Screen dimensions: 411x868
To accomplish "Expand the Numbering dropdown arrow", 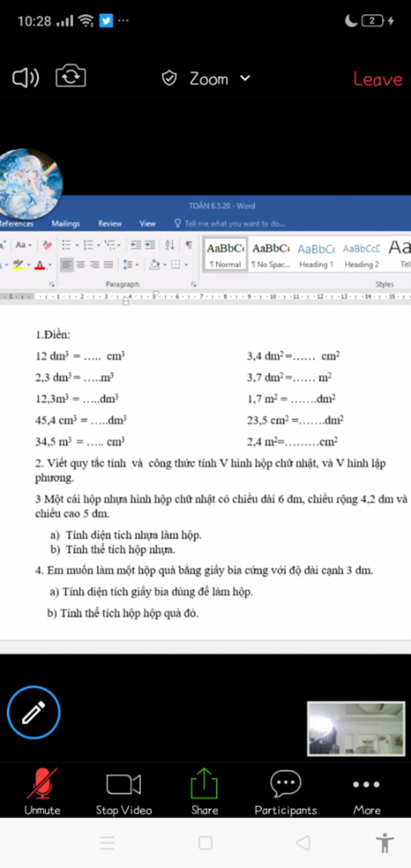I will coord(98,245).
